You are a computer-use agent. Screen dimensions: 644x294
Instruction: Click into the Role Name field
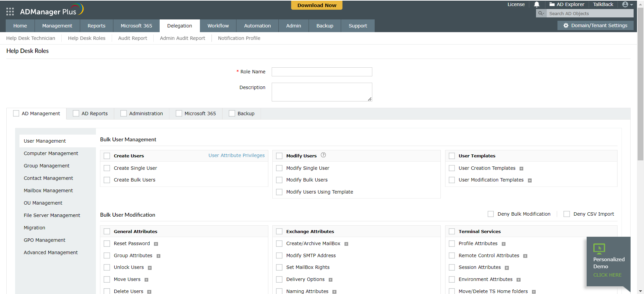322,72
